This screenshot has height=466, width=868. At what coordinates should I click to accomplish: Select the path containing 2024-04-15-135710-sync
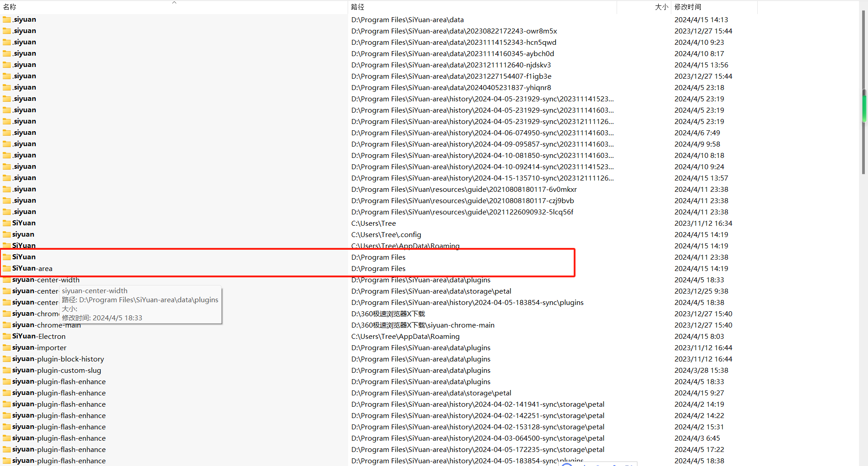coord(482,178)
